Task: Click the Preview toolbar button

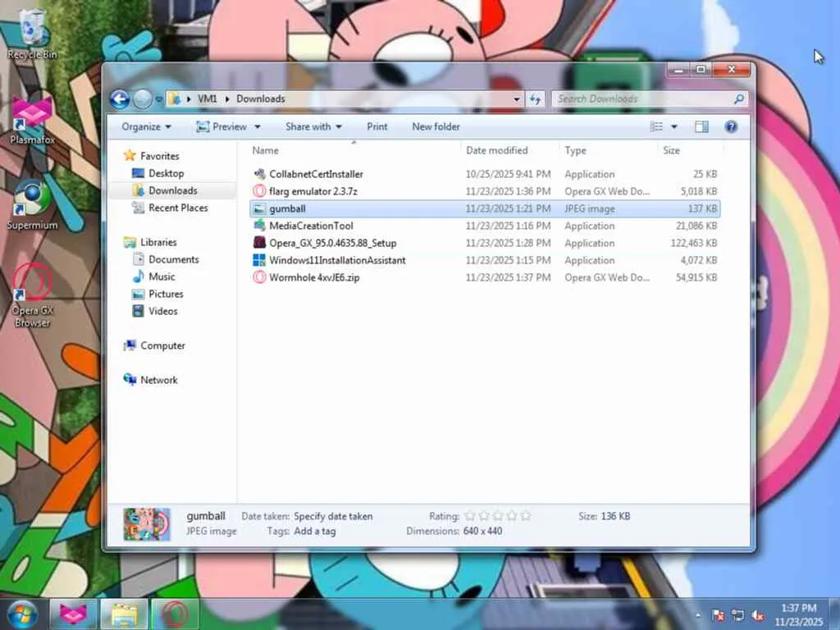Action: point(221,127)
